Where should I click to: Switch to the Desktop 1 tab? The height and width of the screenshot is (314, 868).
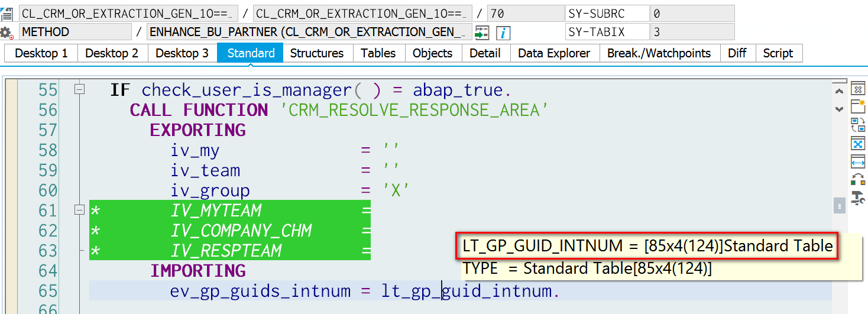(x=41, y=53)
